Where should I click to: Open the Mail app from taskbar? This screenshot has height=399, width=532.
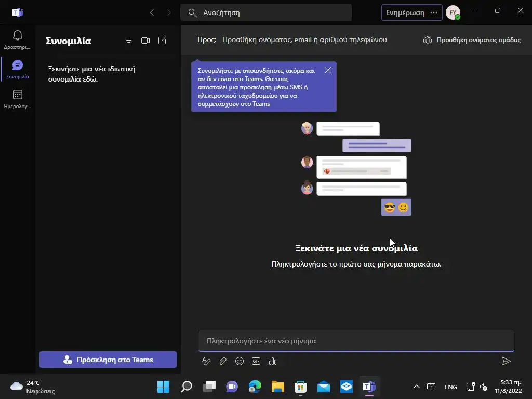coord(323,387)
